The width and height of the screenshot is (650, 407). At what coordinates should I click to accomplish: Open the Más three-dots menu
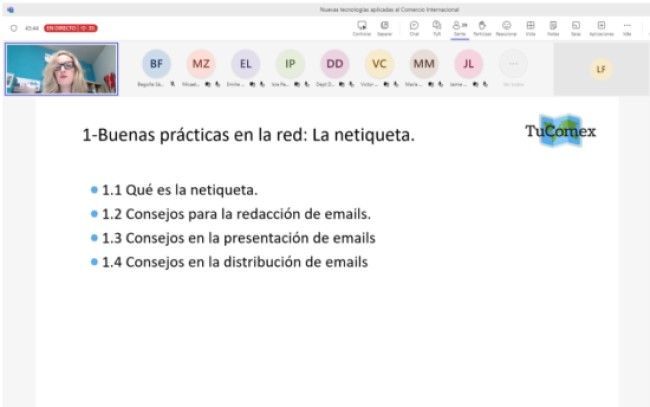tap(627, 25)
